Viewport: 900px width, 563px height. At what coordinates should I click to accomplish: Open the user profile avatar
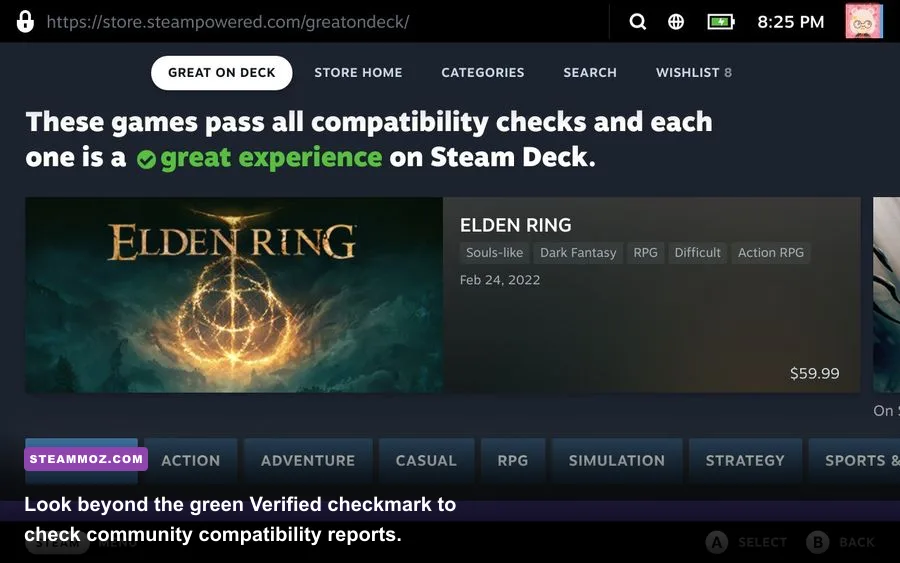[864, 21]
